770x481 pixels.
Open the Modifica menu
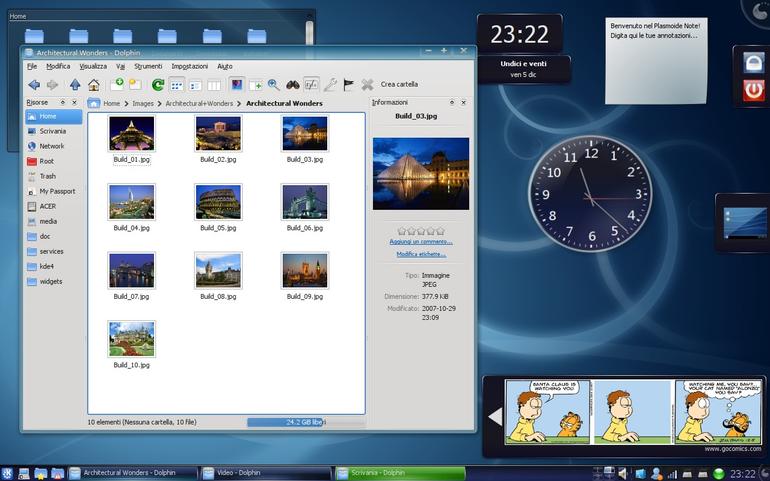click(x=58, y=66)
